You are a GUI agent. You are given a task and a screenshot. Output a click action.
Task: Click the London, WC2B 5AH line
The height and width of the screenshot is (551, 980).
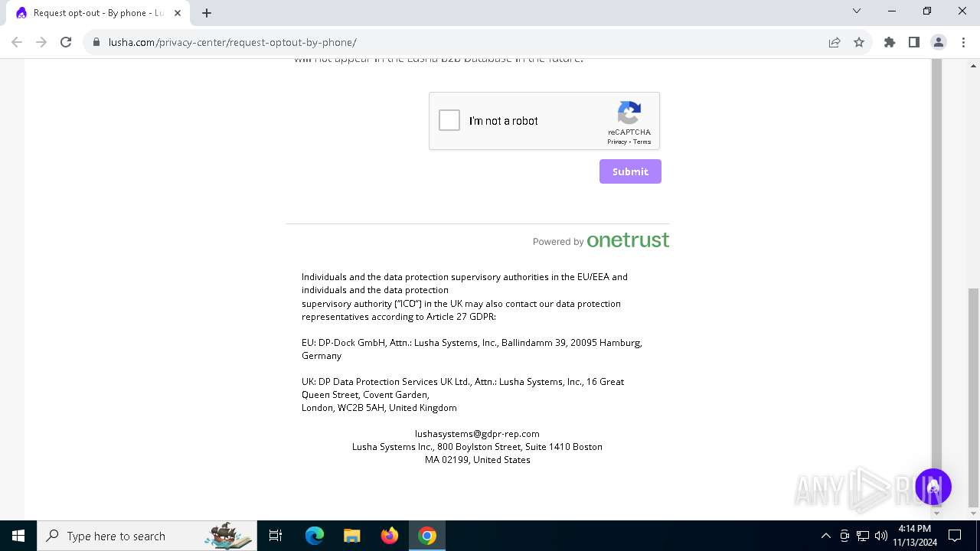(x=379, y=408)
